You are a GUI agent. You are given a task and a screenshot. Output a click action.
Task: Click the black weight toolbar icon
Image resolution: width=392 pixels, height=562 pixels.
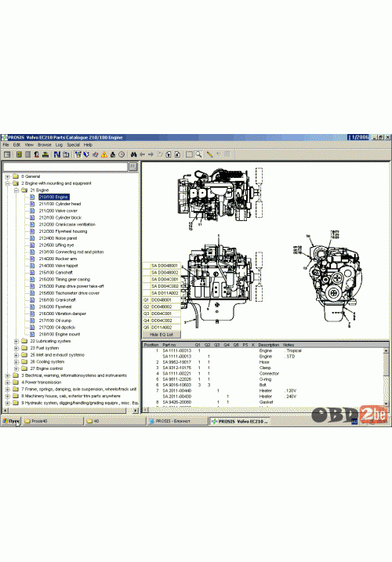(x=113, y=154)
